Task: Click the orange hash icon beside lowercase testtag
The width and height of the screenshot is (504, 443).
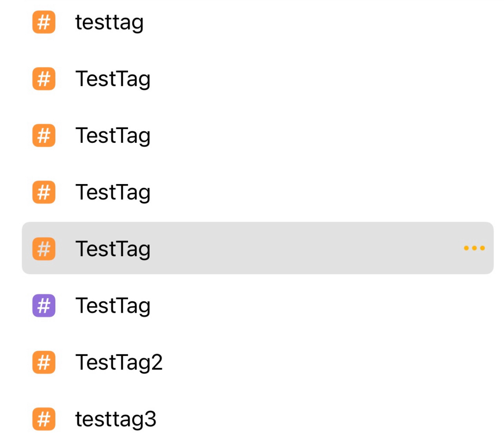Action: 44,22
